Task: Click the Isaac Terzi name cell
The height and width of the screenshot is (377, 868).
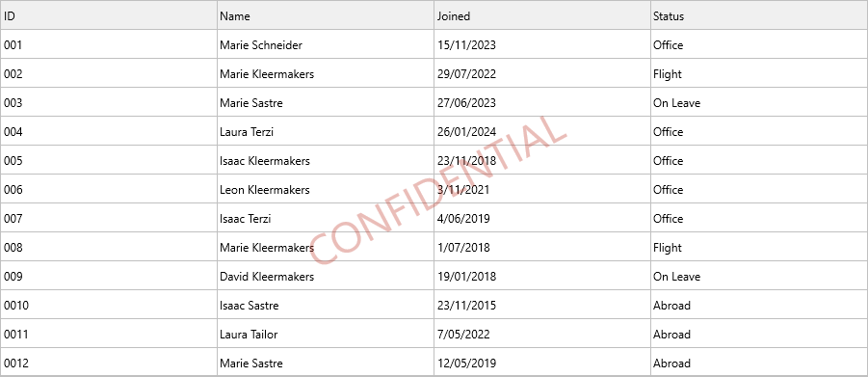Action: click(x=326, y=219)
